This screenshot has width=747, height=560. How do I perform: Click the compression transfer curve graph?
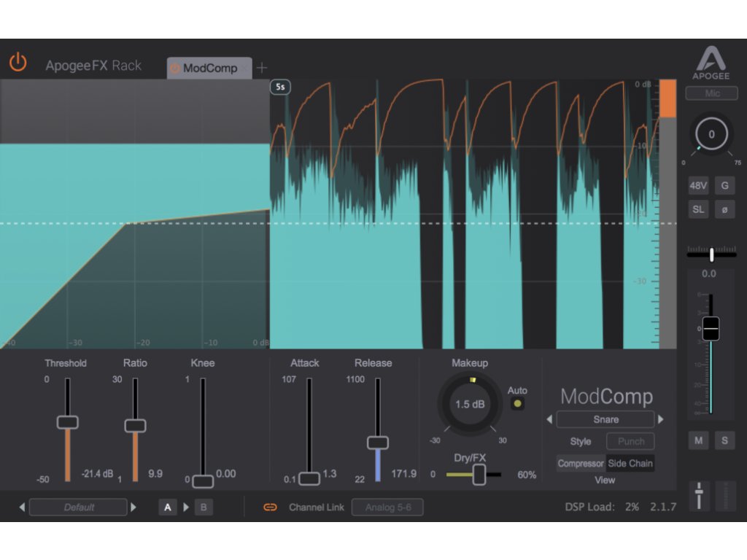click(135, 214)
